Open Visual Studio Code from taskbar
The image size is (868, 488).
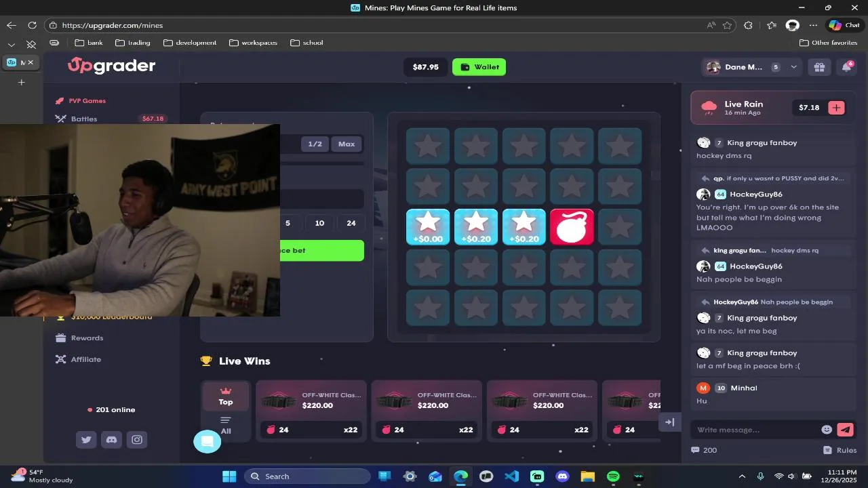click(x=512, y=476)
